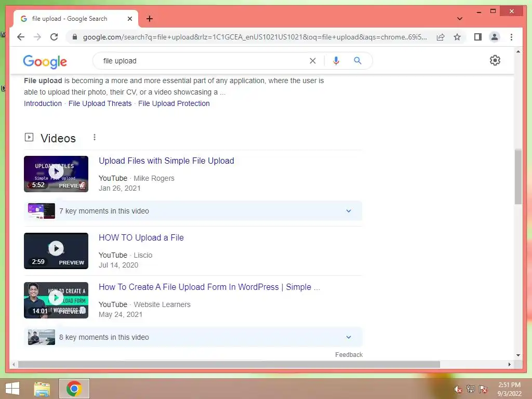Click the horizontal scrollbar right arrow
532x399 pixels.
[x=509, y=364]
